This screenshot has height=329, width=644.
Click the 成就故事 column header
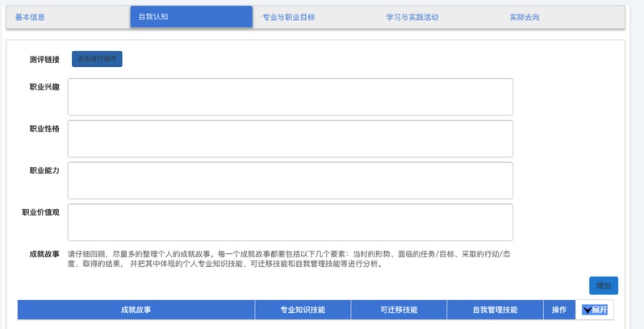pos(136,310)
